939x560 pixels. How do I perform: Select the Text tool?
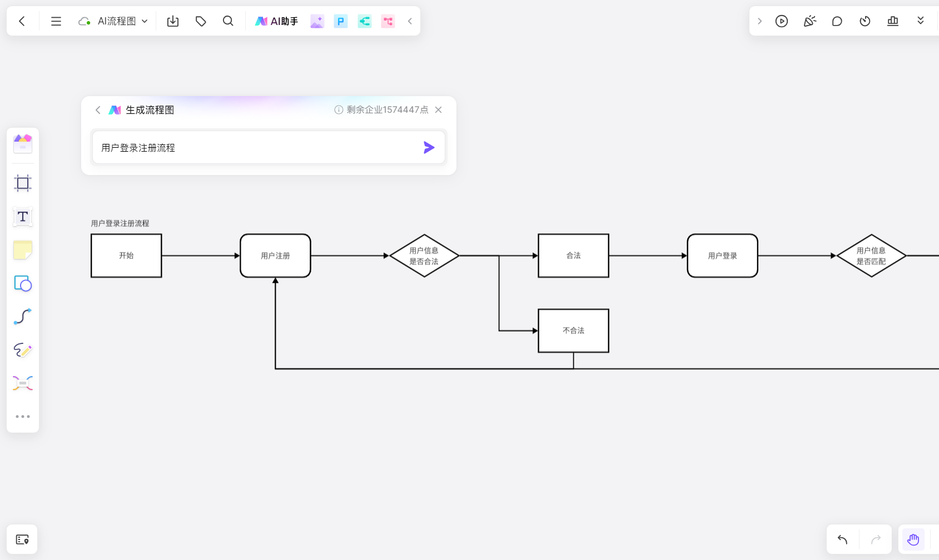click(x=23, y=217)
